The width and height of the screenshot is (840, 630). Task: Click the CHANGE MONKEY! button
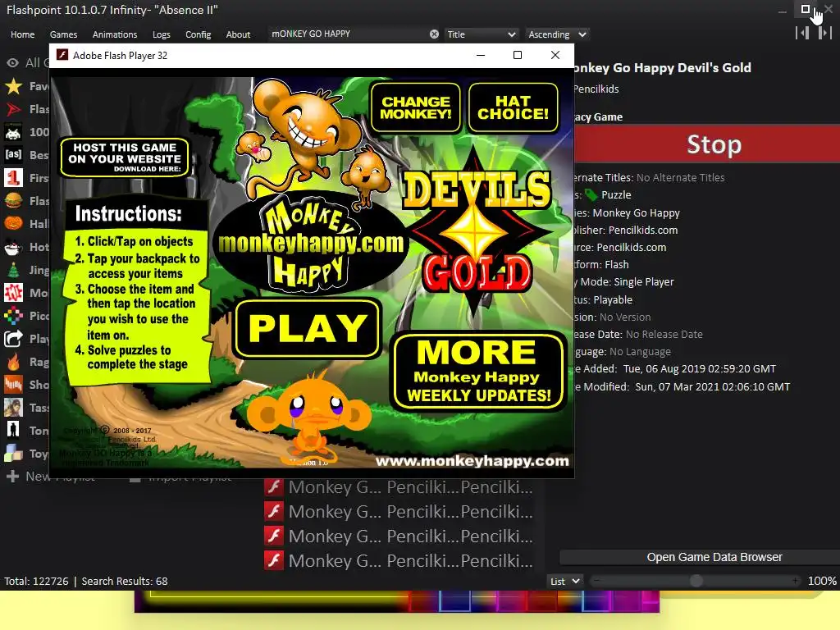point(416,107)
